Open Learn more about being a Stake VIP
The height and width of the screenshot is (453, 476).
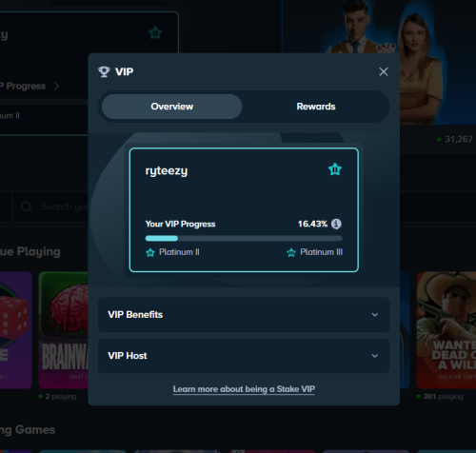pyautogui.click(x=244, y=389)
